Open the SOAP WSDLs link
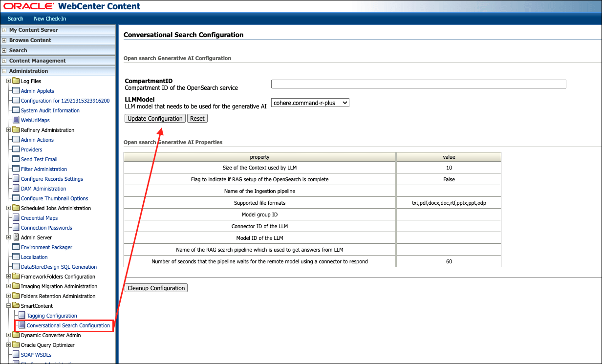602x364 pixels. click(36, 355)
